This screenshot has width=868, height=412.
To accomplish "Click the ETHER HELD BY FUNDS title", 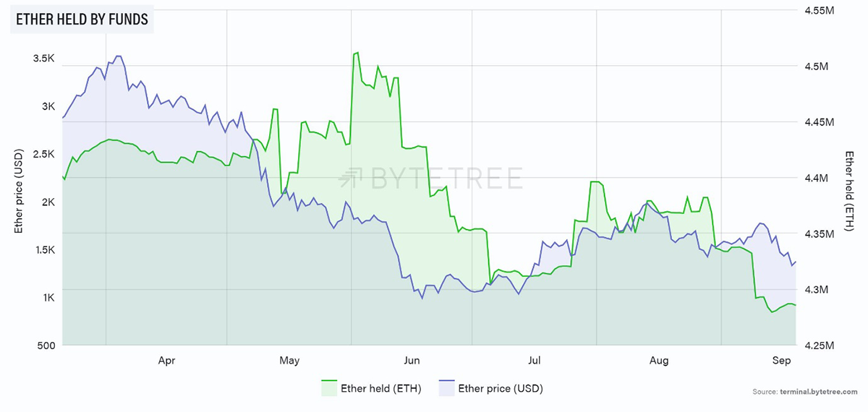I will pyautogui.click(x=82, y=20).
